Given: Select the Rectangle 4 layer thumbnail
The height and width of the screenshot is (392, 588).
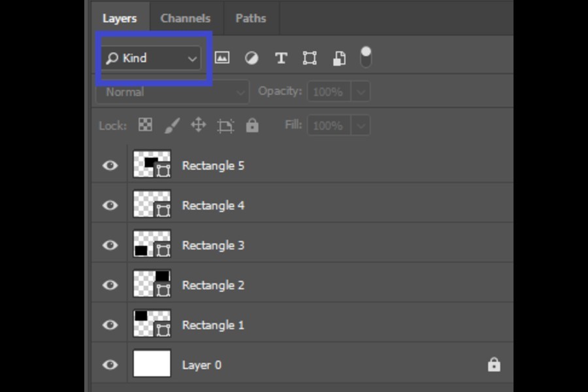Looking at the screenshot, I should 152,204.
